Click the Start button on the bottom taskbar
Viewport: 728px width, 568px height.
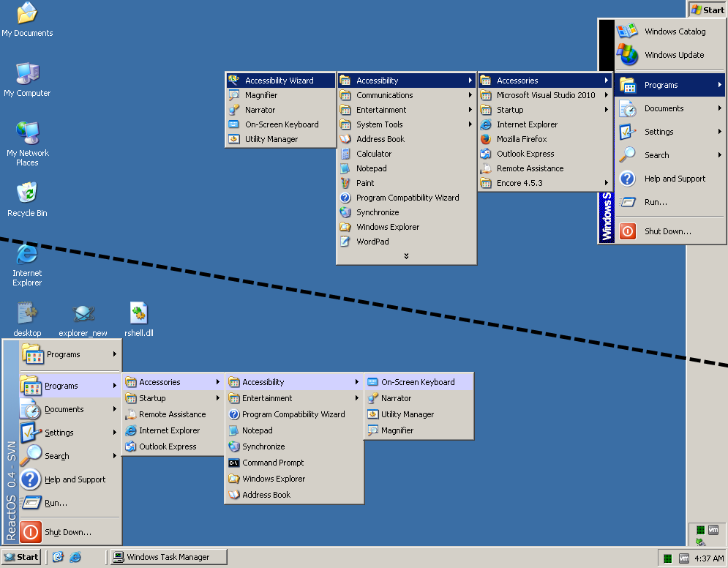[x=21, y=557]
